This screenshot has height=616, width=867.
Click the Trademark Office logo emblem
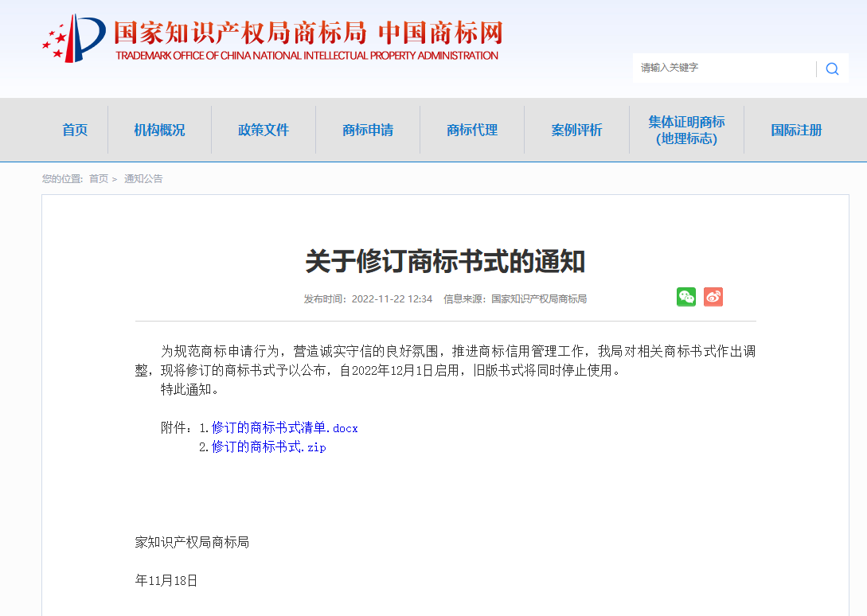pos(73,39)
